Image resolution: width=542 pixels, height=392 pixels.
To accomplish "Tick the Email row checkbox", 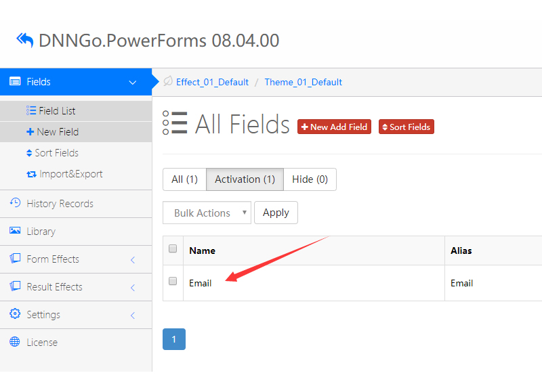I will (x=173, y=281).
